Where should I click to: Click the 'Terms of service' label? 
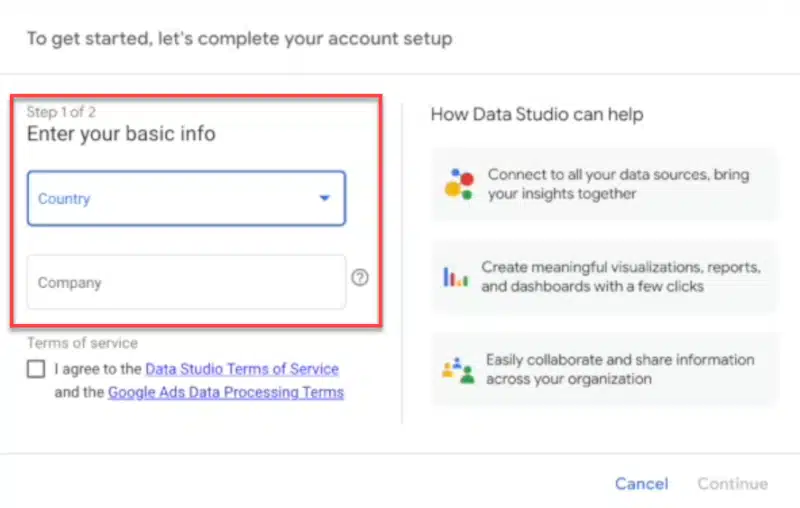click(83, 343)
